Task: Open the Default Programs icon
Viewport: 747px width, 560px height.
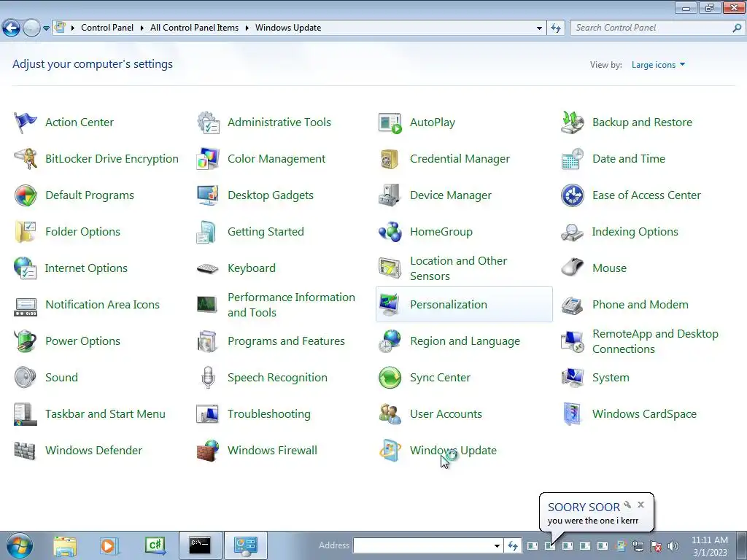Action: [x=26, y=195]
